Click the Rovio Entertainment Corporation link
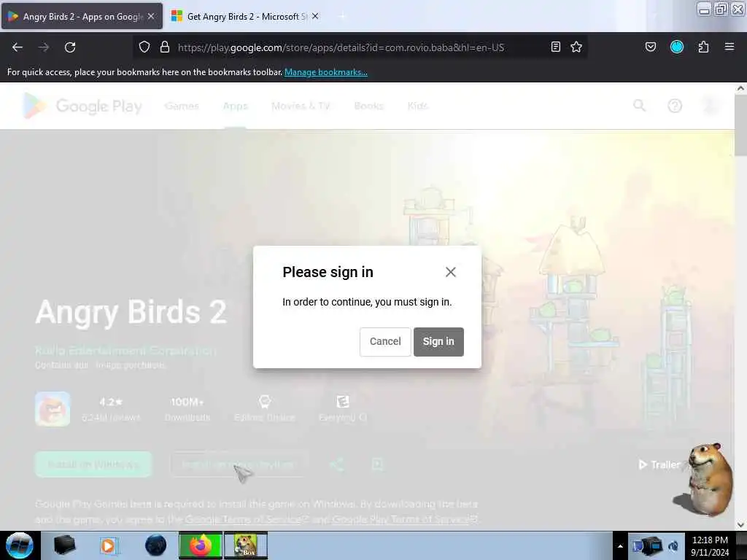Image resolution: width=747 pixels, height=560 pixels. (x=125, y=351)
